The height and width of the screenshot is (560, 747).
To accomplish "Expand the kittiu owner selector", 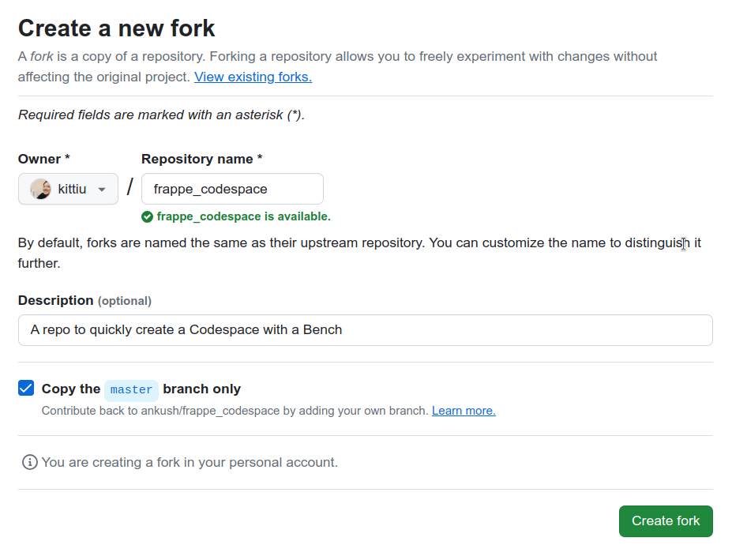I will click(68, 190).
